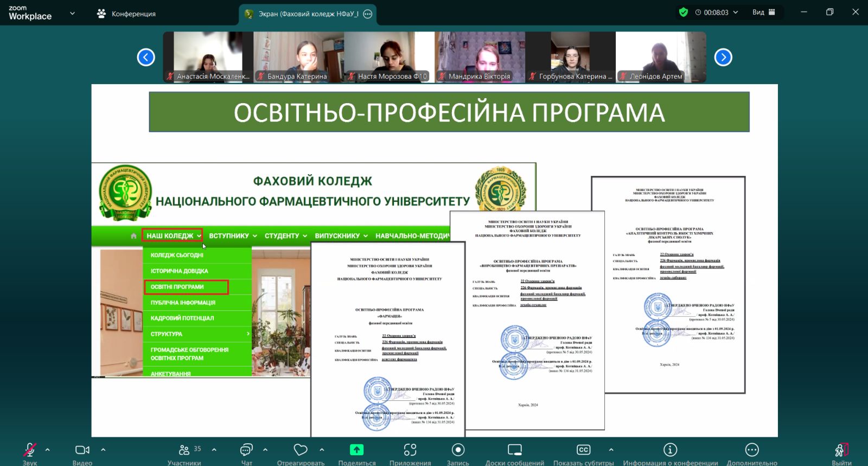Click the green encryption shield icon

684,12
